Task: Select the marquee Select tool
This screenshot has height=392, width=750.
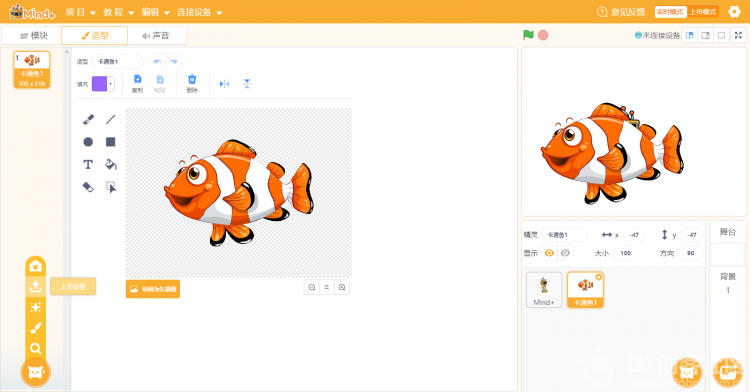Action: tap(110, 187)
